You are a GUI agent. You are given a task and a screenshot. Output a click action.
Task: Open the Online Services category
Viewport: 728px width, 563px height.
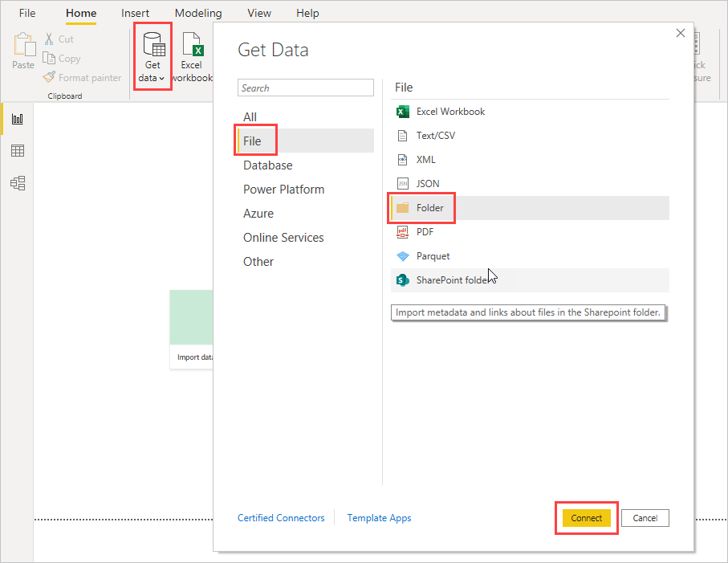(x=283, y=238)
